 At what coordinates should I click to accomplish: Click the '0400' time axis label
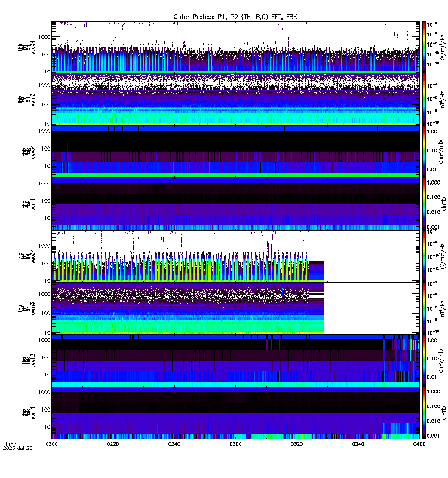click(419, 444)
